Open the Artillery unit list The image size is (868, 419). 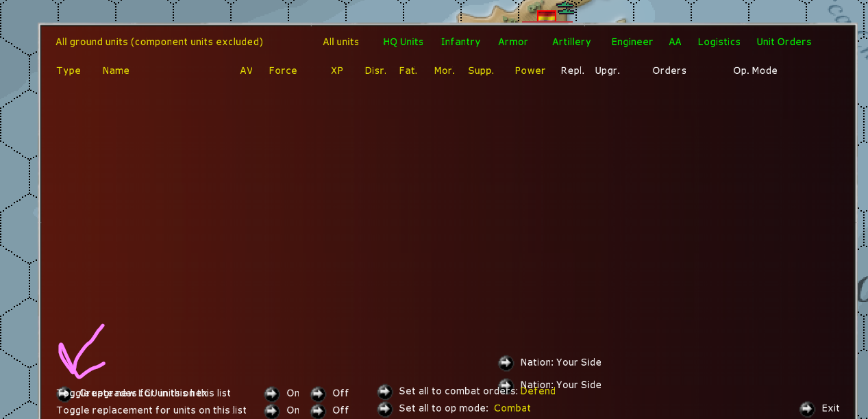point(571,42)
